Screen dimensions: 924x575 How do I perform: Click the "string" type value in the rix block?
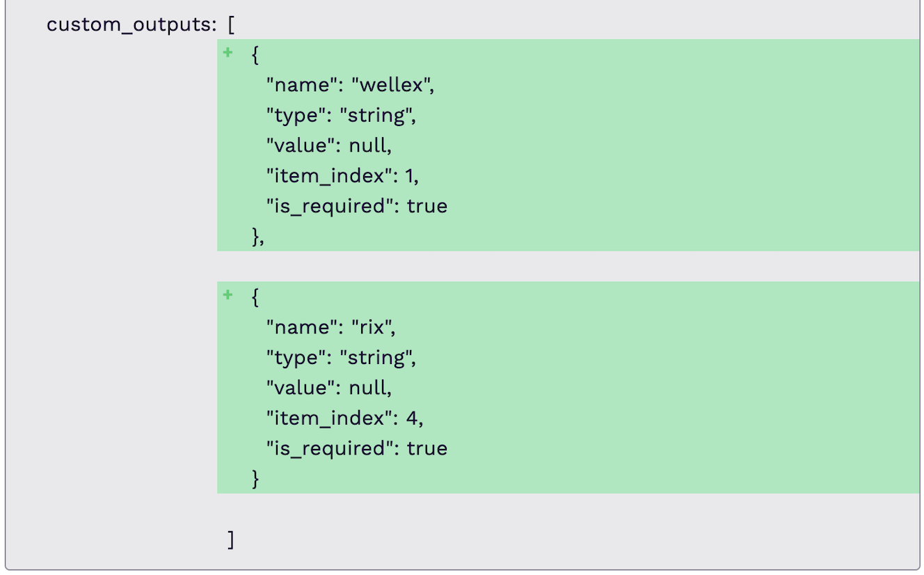[376, 357]
